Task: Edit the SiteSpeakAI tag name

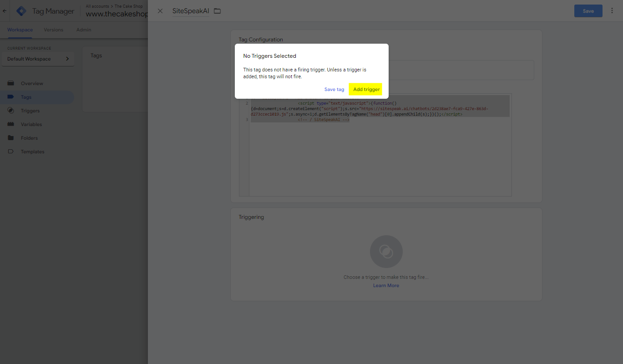Action: point(191,11)
